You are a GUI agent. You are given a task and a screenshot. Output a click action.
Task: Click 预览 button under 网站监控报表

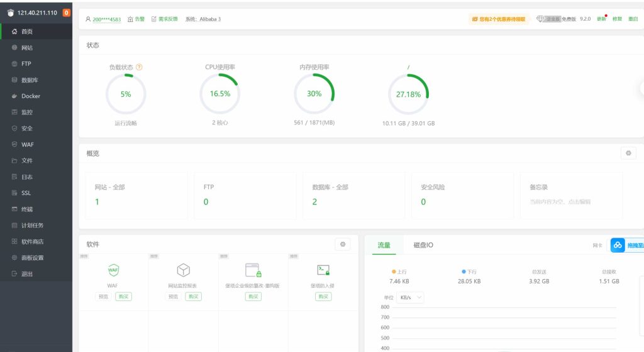(x=172, y=297)
